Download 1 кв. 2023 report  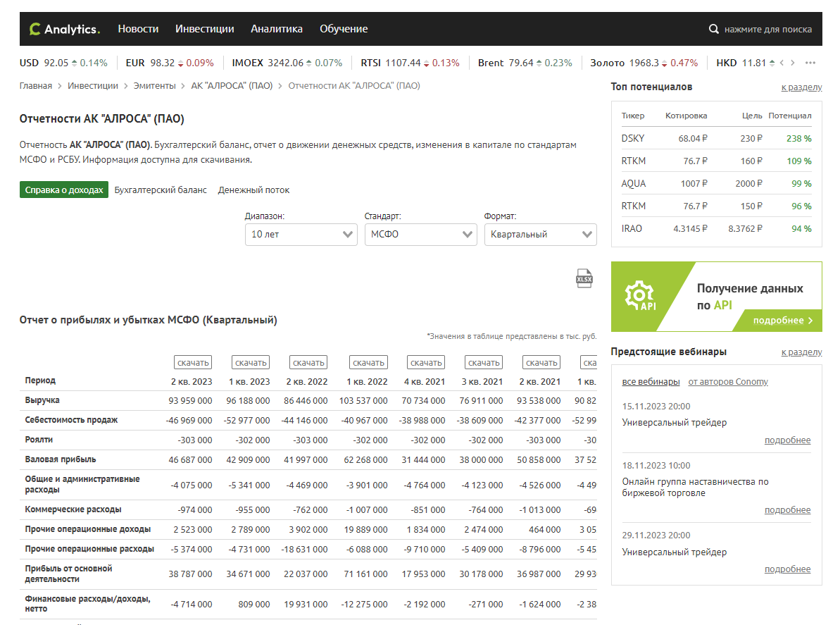(251, 363)
